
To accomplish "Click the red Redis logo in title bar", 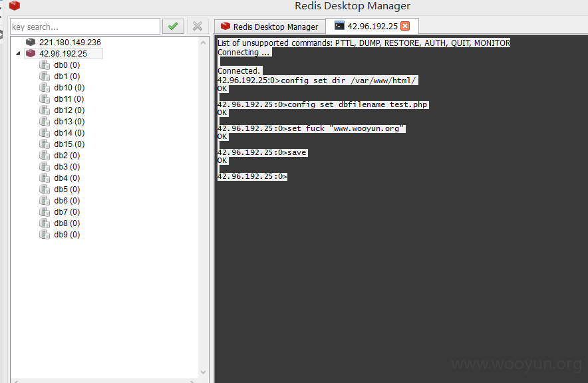I will pyautogui.click(x=15, y=5).
